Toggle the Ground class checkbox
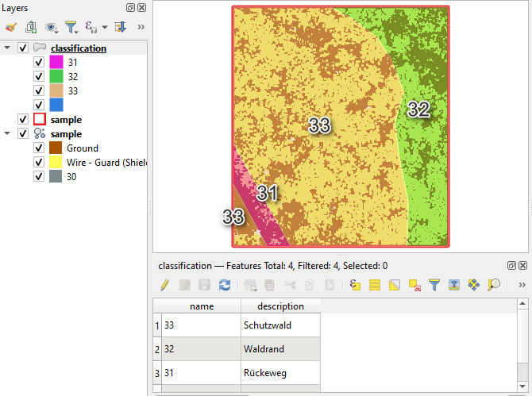This screenshot has height=396, width=532. 39,148
